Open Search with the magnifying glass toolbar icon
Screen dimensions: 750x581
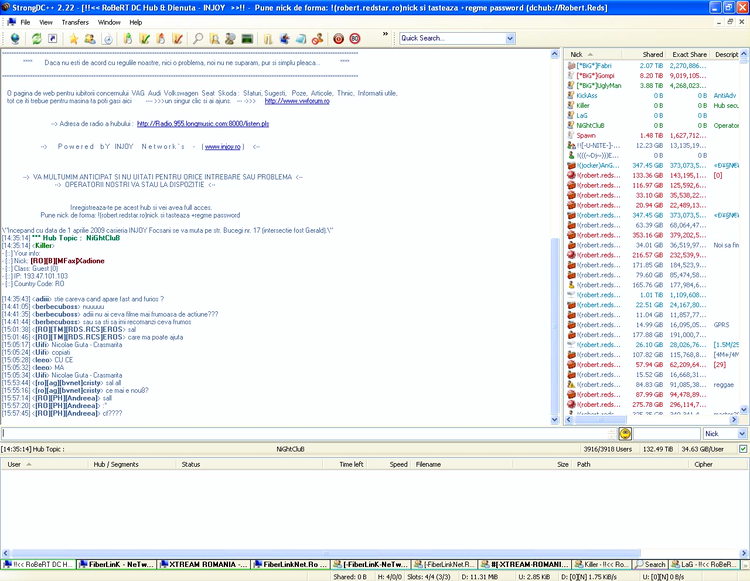(198, 39)
